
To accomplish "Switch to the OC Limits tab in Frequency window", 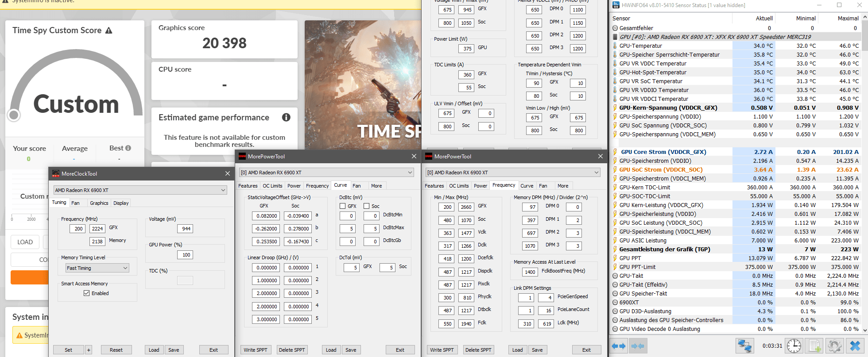I will pos(459,186).
